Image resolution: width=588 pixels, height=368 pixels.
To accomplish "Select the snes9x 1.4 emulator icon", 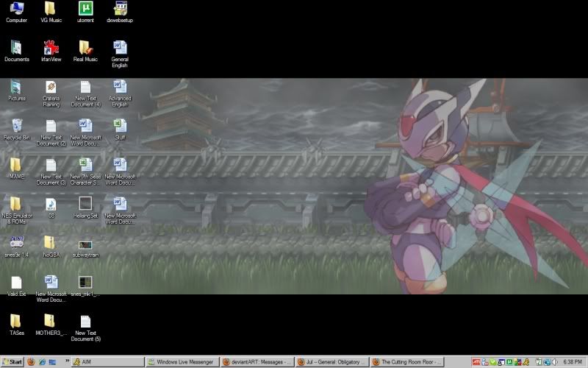I will point(16,242).
